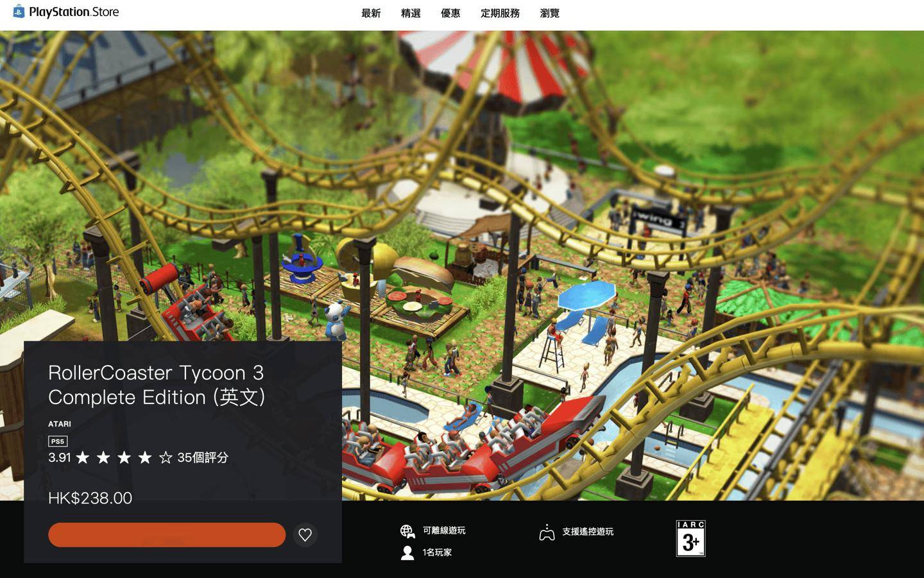The height and width of the screenshot is (578, 924).
Task: Click the remote play controller icon
Action: 547,532
